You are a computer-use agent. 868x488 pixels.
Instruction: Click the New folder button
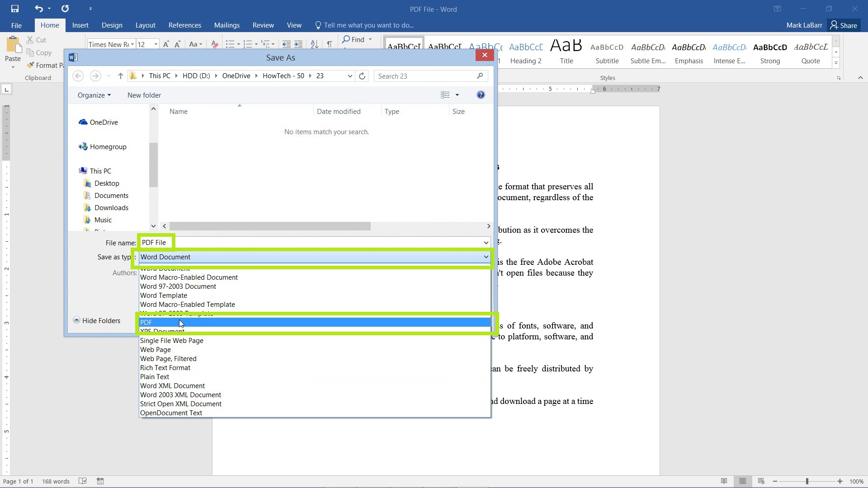click(x=144, y=95)
